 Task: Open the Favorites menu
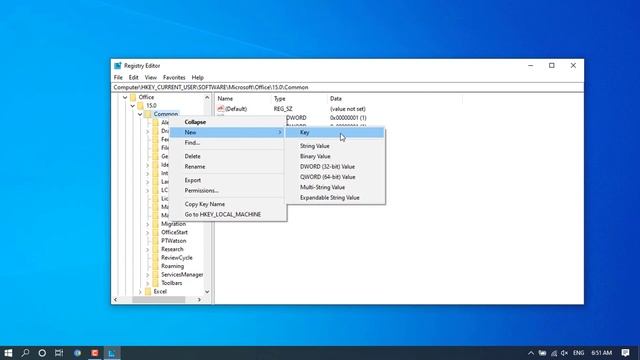pyautogui.click(x=174, y=77)
